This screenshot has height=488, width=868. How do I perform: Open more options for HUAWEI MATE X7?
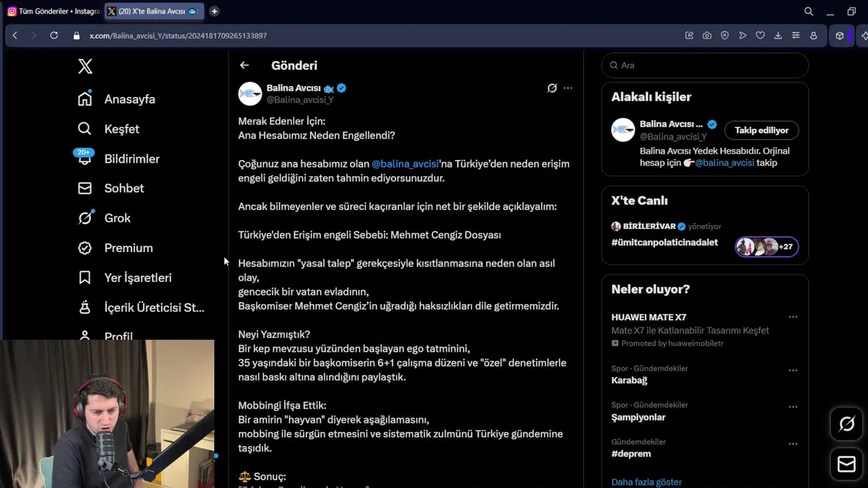(793, 317)
